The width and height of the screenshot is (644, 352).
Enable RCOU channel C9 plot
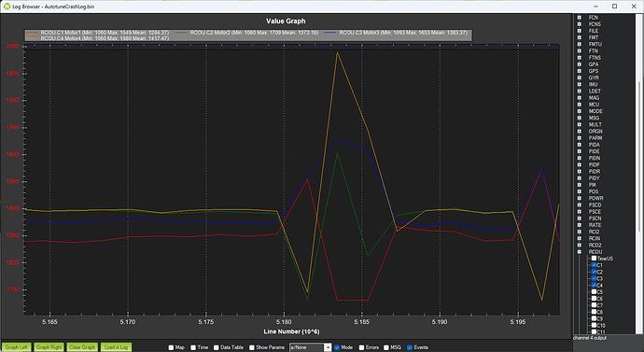594,318
